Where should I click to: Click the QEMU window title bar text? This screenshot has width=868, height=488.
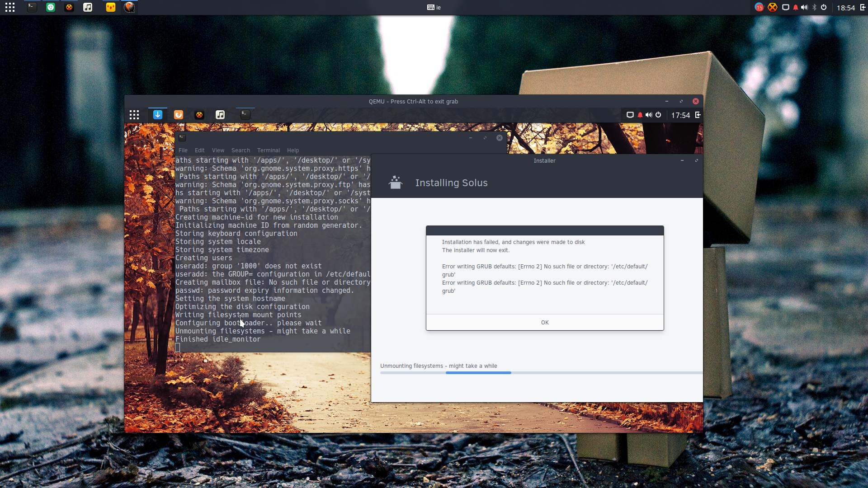[413, 102]
